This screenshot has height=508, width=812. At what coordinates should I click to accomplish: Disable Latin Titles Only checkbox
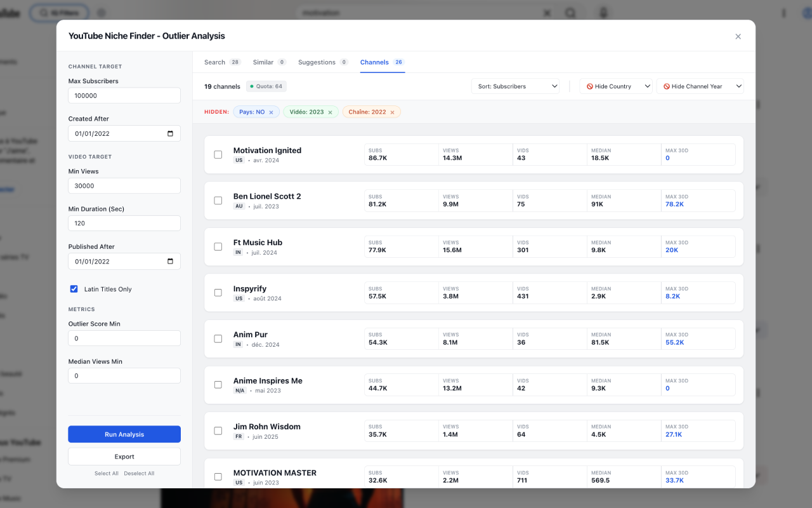(x=74, y=289)
